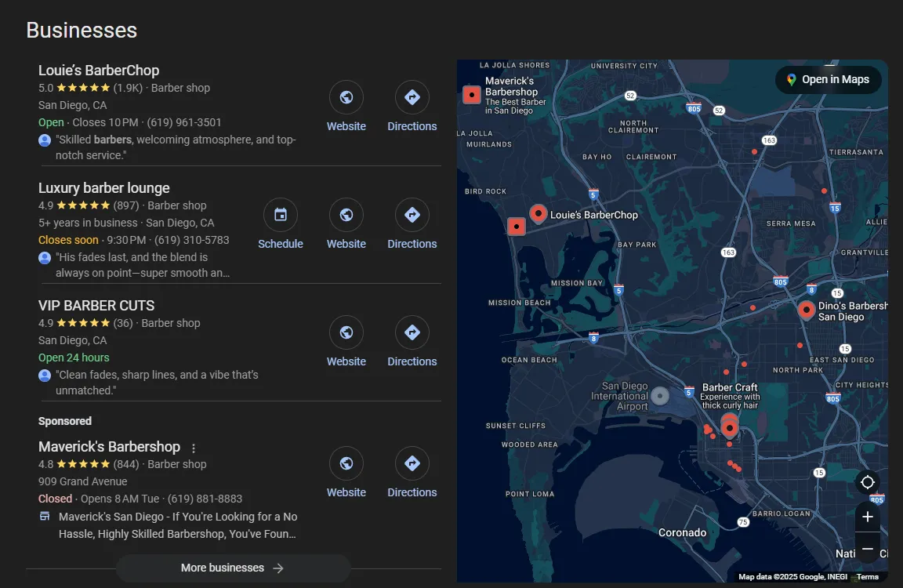Click the Point Loma map label
The width and height of the screenshot is (903, 588).
click(530, 494)
